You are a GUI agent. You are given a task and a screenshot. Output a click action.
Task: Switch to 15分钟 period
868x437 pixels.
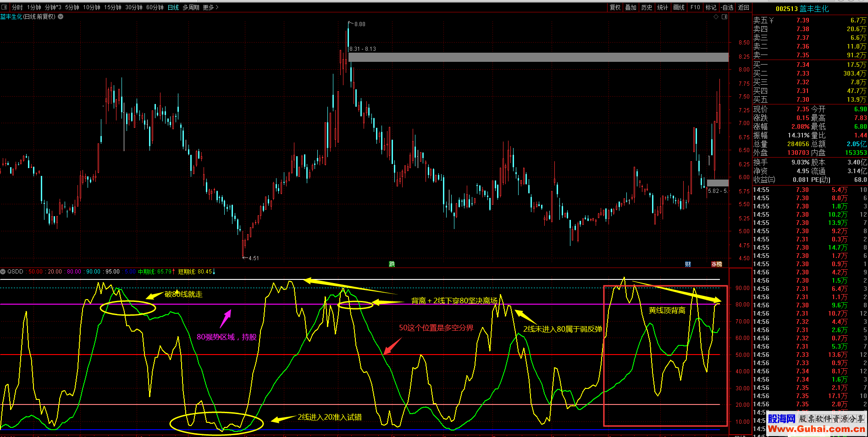click(113, 7)
